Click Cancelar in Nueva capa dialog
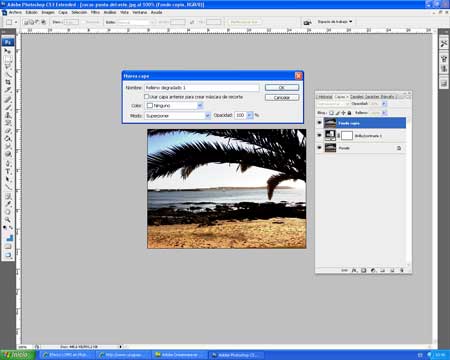450x360 pixels. (282, 97)
